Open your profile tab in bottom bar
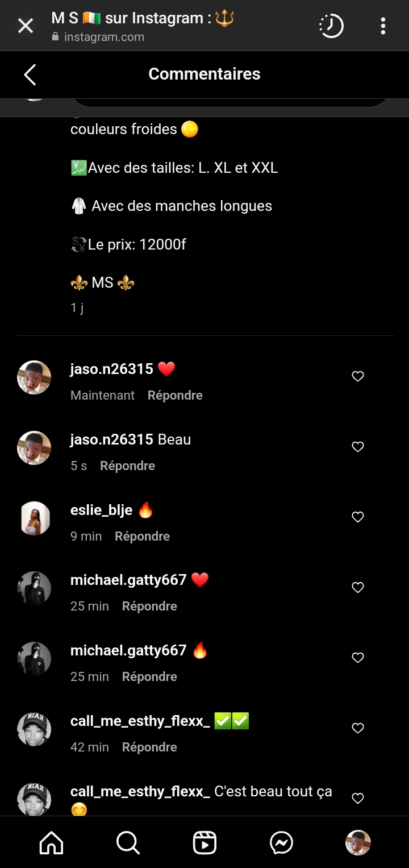Image resolution: width=409 pixels, height=868 pixels. [358, 842]
